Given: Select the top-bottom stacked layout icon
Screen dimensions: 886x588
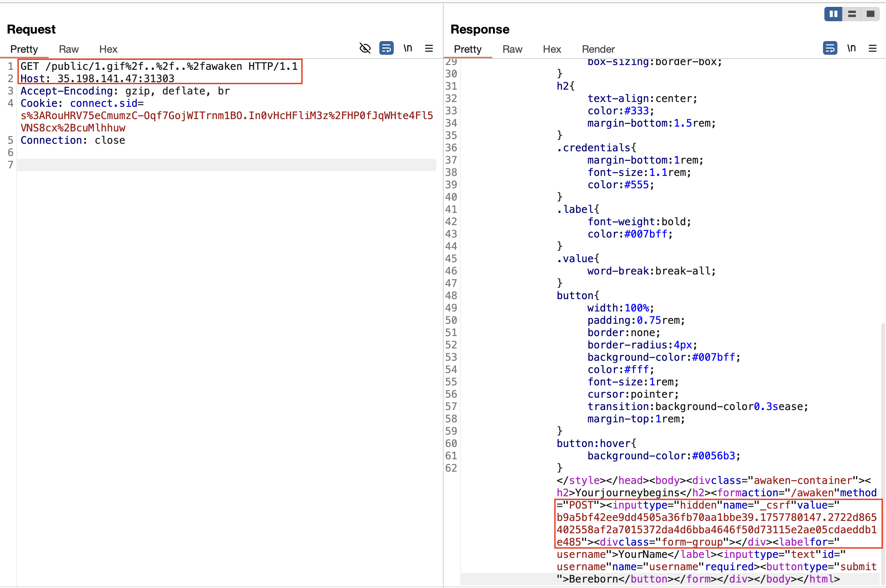Looking at the screenshot, I should (852, 14).
